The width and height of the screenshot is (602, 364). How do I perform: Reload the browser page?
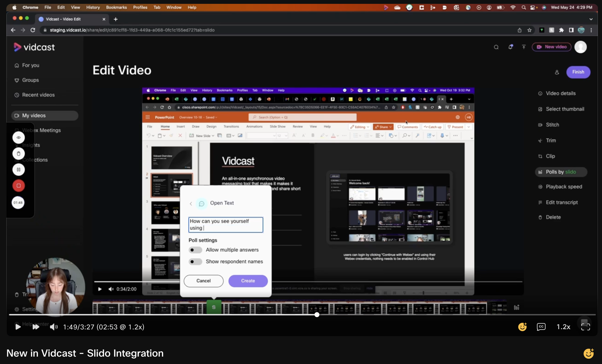(x=33, y=30)
